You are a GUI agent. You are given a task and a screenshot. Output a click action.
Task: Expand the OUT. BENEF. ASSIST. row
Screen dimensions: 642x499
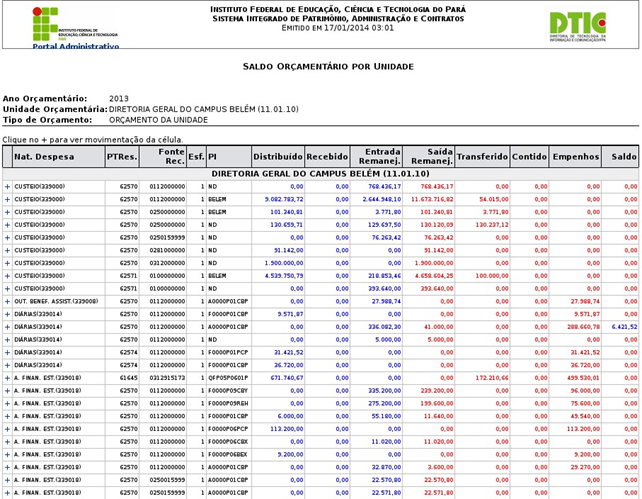point(7,301)
